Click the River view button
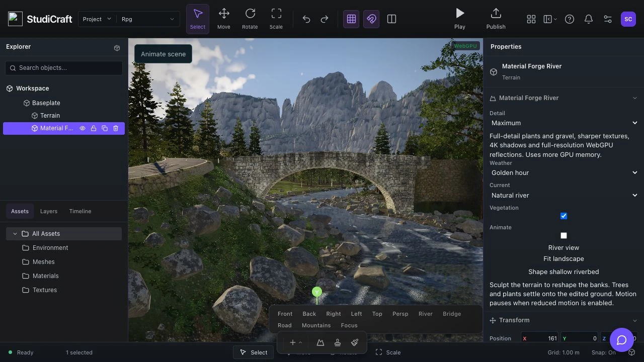The height and width of the screenshot is (362, 644). click(x=563, y=248)
